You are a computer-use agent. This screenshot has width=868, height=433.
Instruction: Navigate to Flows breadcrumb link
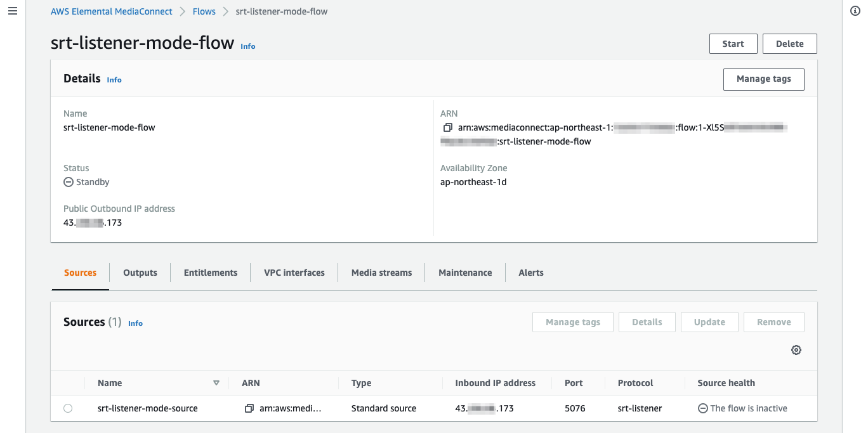pos(204,11)
